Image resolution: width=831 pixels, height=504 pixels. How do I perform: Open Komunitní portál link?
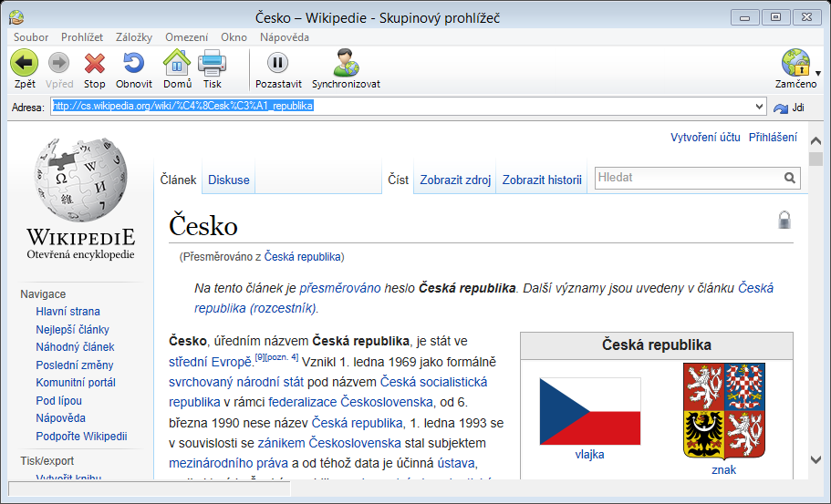pos(76,382)
